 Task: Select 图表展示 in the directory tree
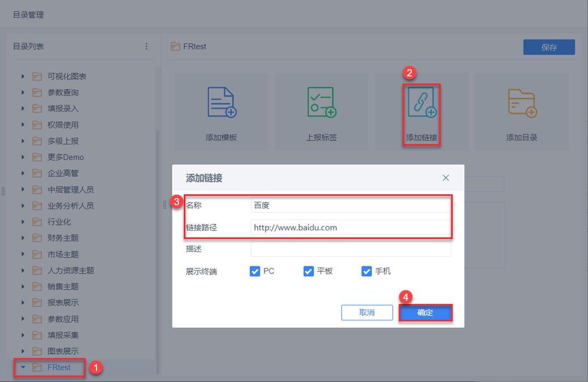tap(63, 351)
